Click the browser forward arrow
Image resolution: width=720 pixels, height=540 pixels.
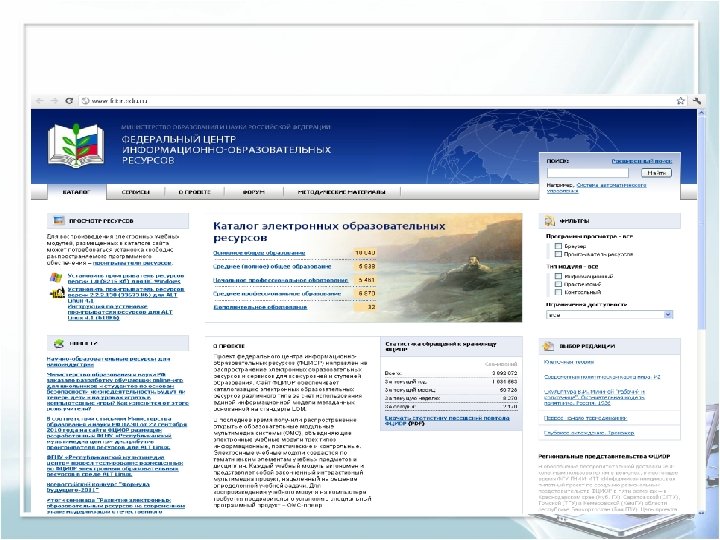coord(54,101)
